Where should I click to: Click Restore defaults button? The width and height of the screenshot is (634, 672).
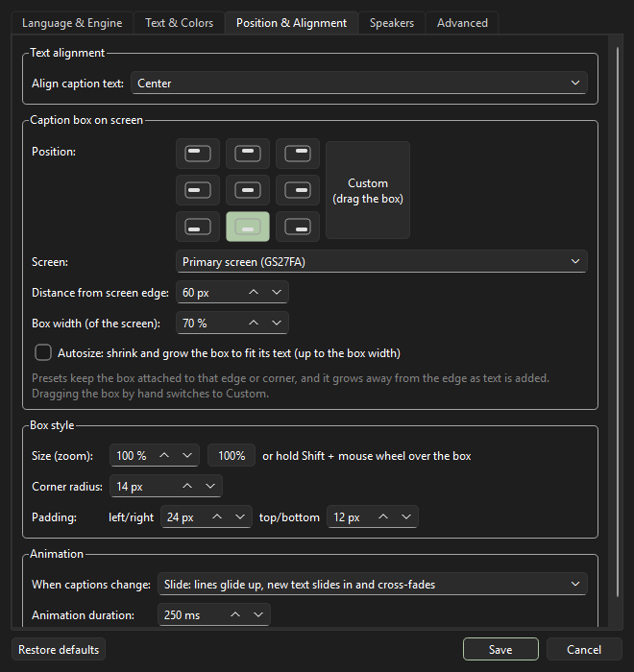click(59, 649)
